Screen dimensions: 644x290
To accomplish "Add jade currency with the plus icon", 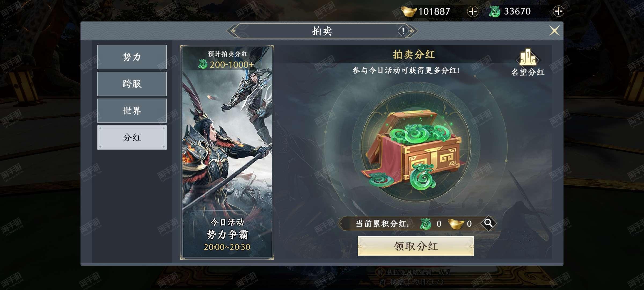I will (558, 11).
